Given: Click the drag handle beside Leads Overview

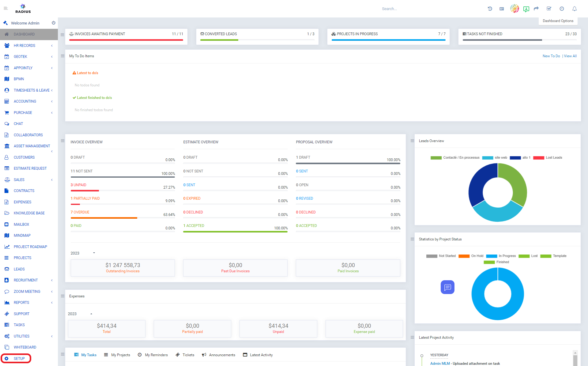Looking at the screenshot, I should tap(412, 141).
